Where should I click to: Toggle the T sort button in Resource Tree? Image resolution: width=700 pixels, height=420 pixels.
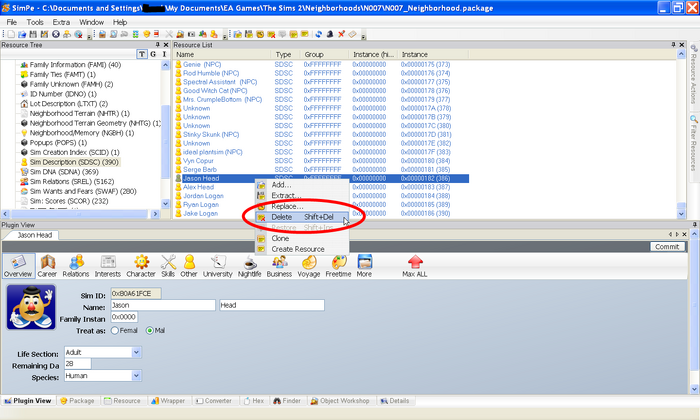(x=142, y=54)
